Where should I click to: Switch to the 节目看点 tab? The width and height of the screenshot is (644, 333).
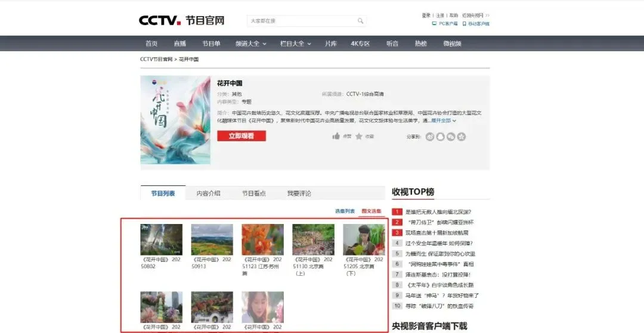[x=253, y=193]
